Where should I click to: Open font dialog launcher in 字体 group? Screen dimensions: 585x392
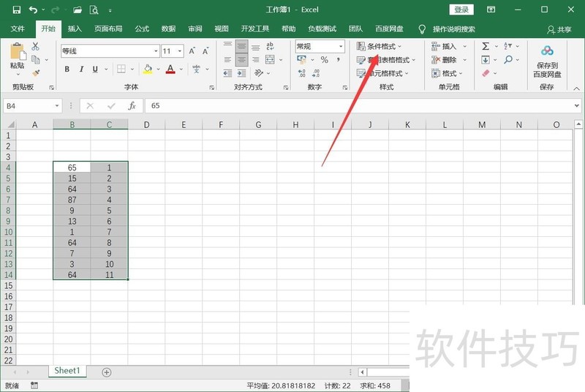click(x=211, y=88)
